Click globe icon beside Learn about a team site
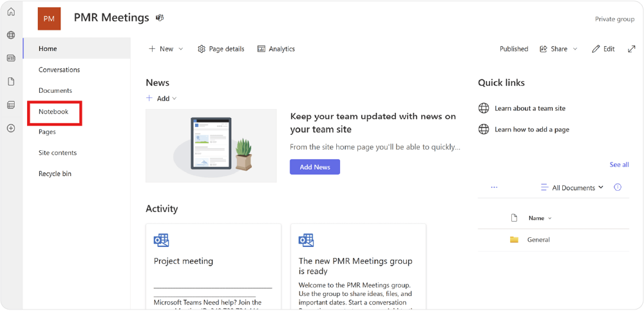Viewport: 644px width, 314px height. pos(484,108)
